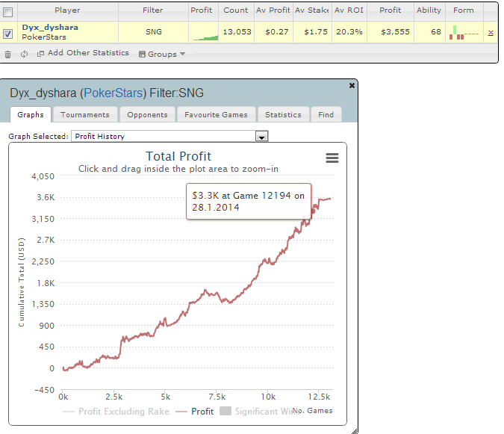
Task: Open the Opponents tab
Action: [147, 115]
